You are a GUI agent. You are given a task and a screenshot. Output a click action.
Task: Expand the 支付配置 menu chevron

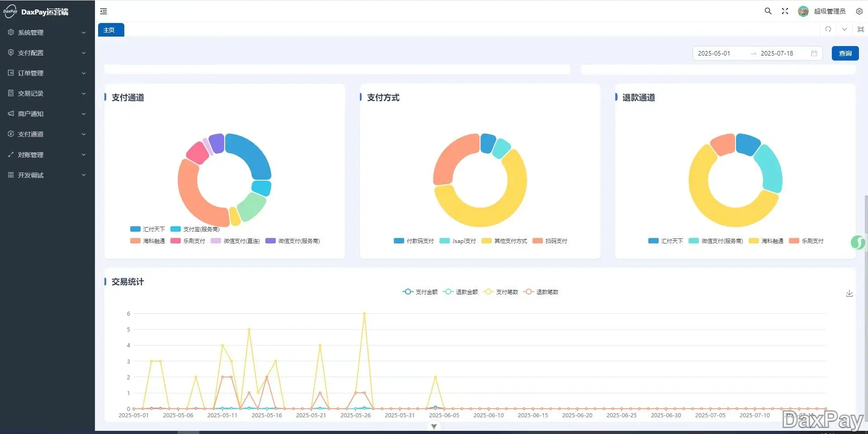pyautogui.click(x=84, y=53)
